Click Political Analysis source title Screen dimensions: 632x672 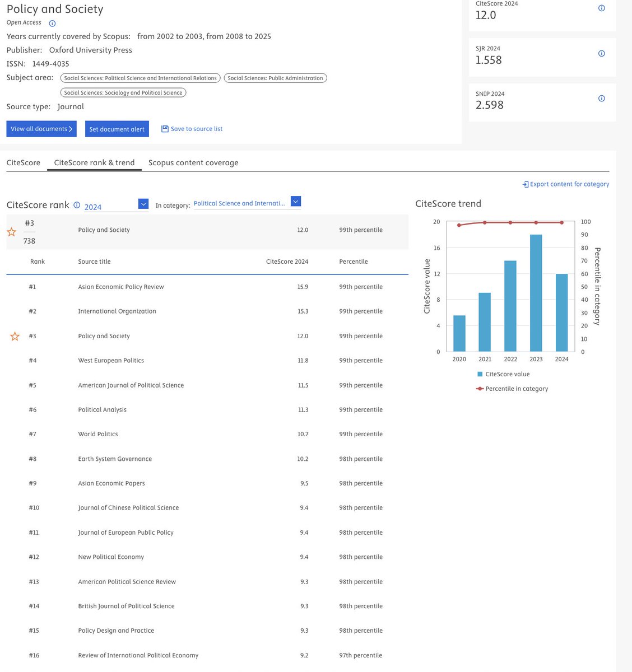[103, 410]
